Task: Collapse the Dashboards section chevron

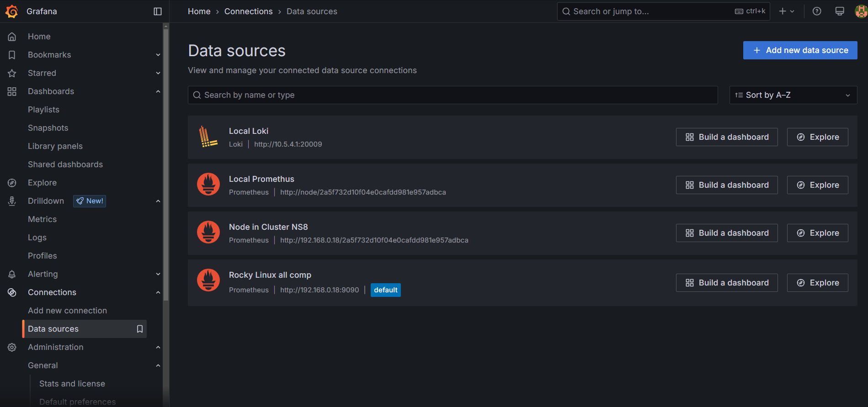Action: pyautogui.click(x=158, y=91)
